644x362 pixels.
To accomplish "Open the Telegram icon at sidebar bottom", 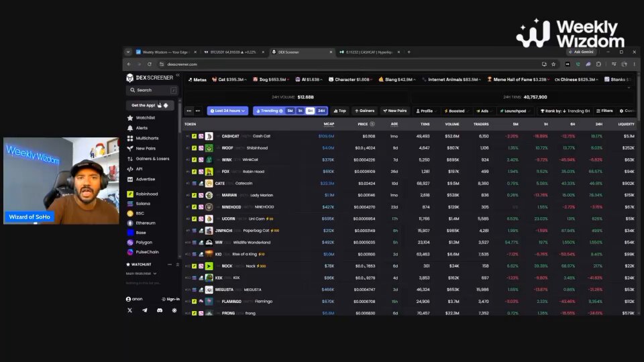I will coord(145,310).
